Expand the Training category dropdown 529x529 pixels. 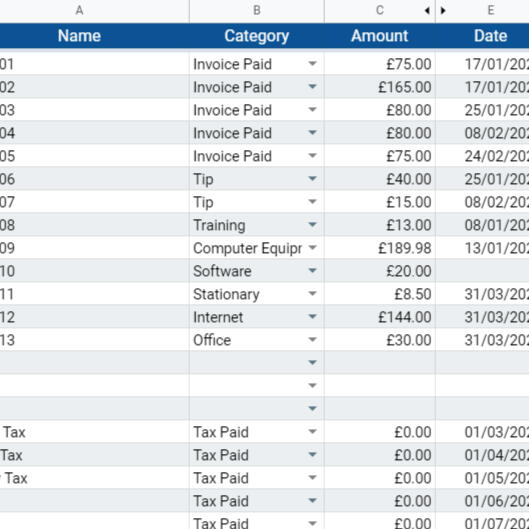tap(312, 224)
